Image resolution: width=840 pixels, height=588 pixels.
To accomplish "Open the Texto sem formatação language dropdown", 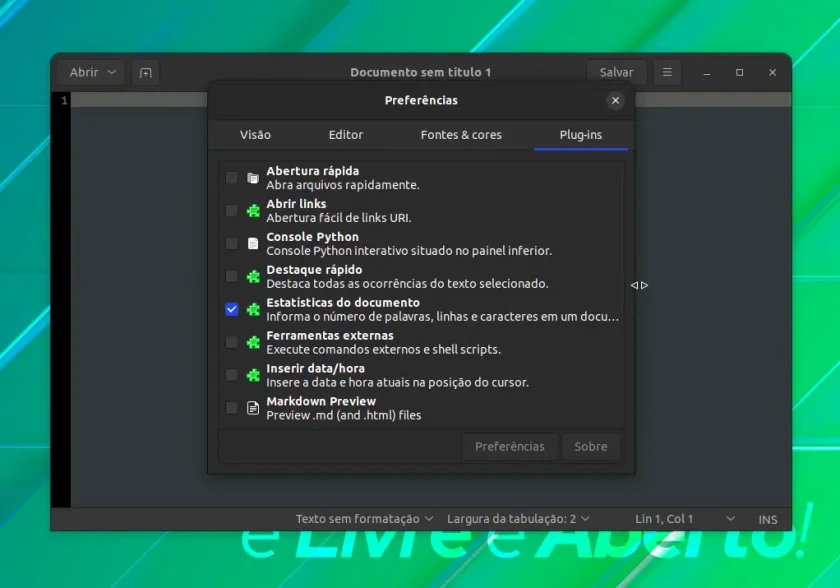I will click(x=364, y=519).
